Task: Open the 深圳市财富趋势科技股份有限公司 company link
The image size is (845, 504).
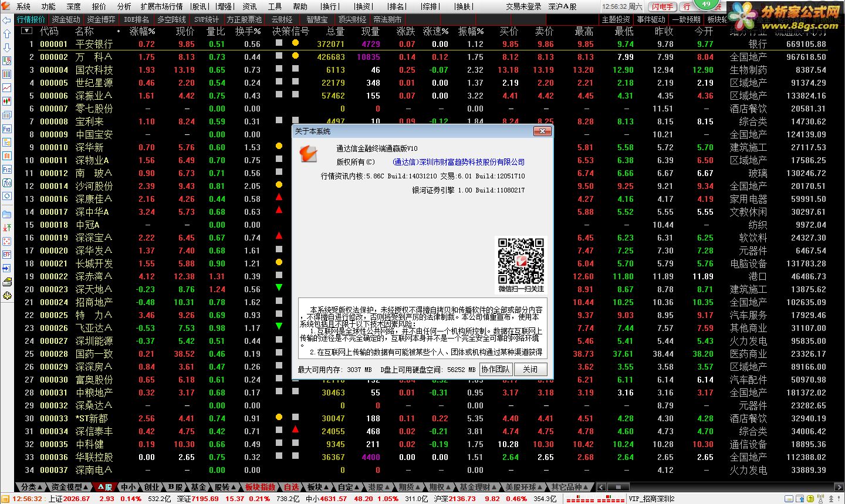Action: (x=458, y=162)
